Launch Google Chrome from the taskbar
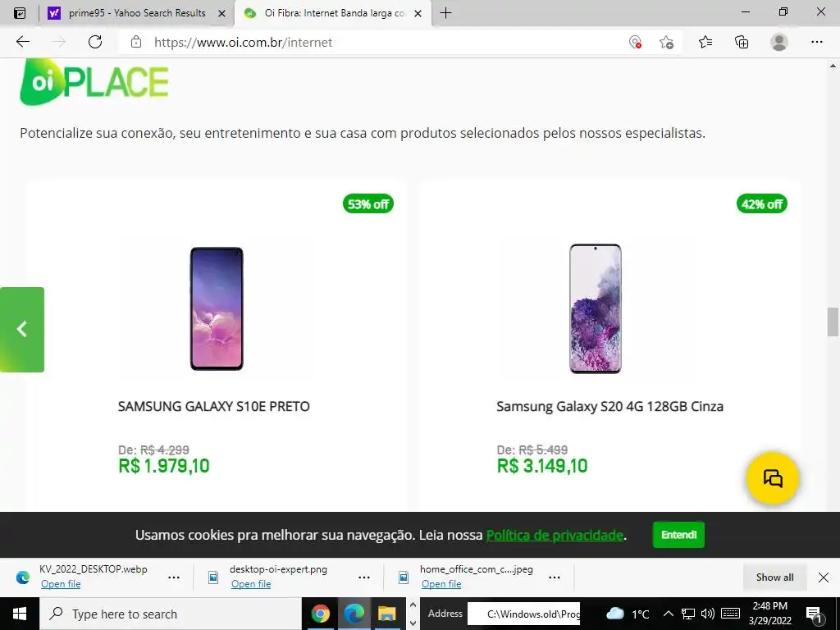Image resolution: width=840 pixels, height=630 pixels. pyautogui.click(x=321, y=614)
